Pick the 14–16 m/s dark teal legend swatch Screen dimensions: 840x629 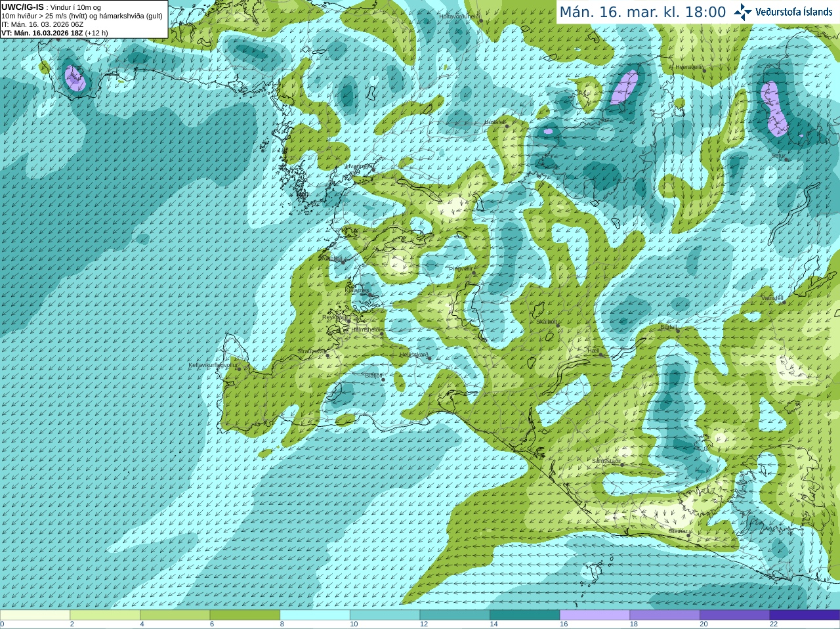click(x=525, y=615)
